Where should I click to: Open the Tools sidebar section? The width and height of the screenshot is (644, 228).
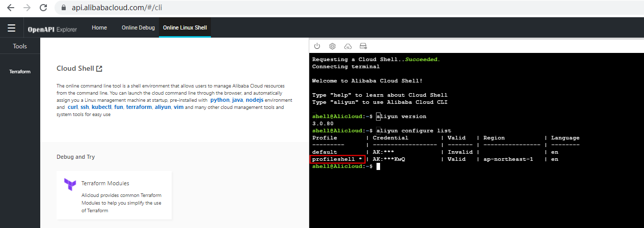[x=20, y=46]
